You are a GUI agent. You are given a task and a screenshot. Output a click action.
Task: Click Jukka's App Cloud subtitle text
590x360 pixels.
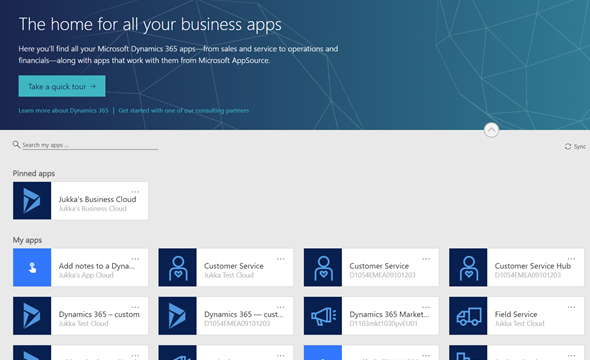pyautogui.click(x=86, y=275)
